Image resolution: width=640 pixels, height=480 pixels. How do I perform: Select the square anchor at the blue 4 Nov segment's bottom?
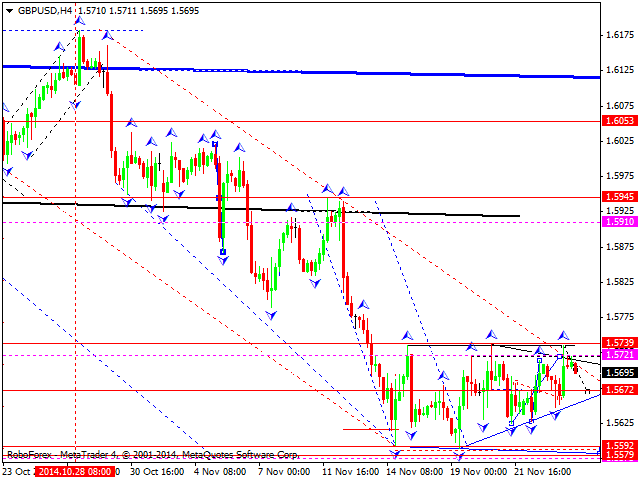coord(222,251)
